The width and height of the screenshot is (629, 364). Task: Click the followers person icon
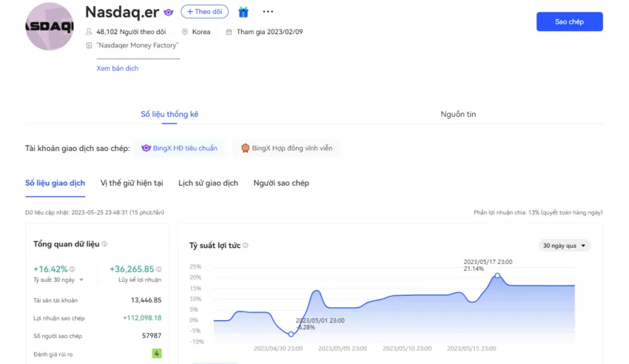click(x=89, y=32)
